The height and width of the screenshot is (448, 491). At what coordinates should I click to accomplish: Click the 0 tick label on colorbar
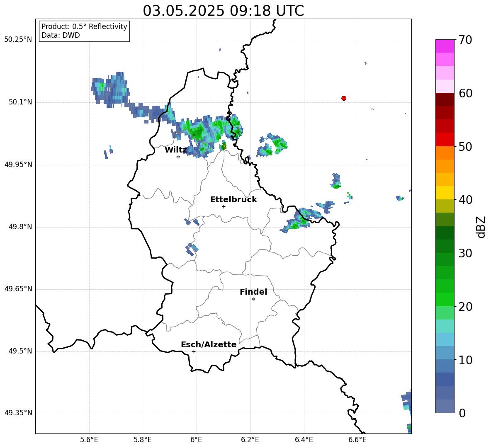pyautogui.click(x=462, y=413)
